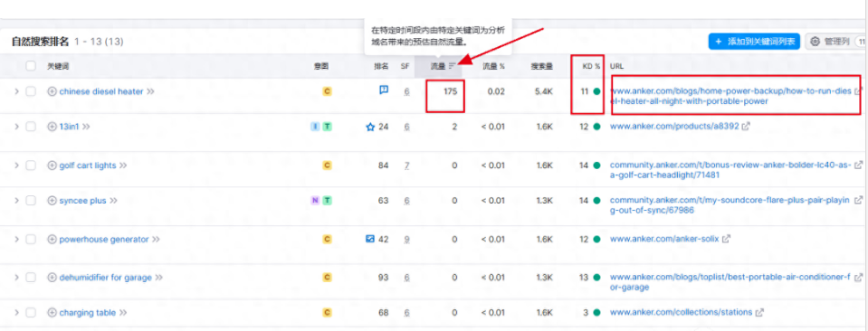Click star SERP feature icon in 13in1 row
Viewport: 868px width, 331px height.
point(370,127)
